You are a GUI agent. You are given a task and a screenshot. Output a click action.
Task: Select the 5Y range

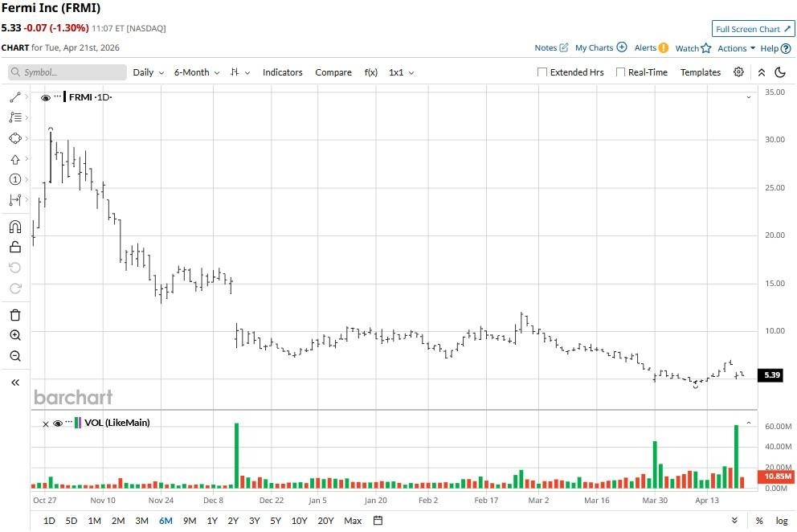[276, 520]
